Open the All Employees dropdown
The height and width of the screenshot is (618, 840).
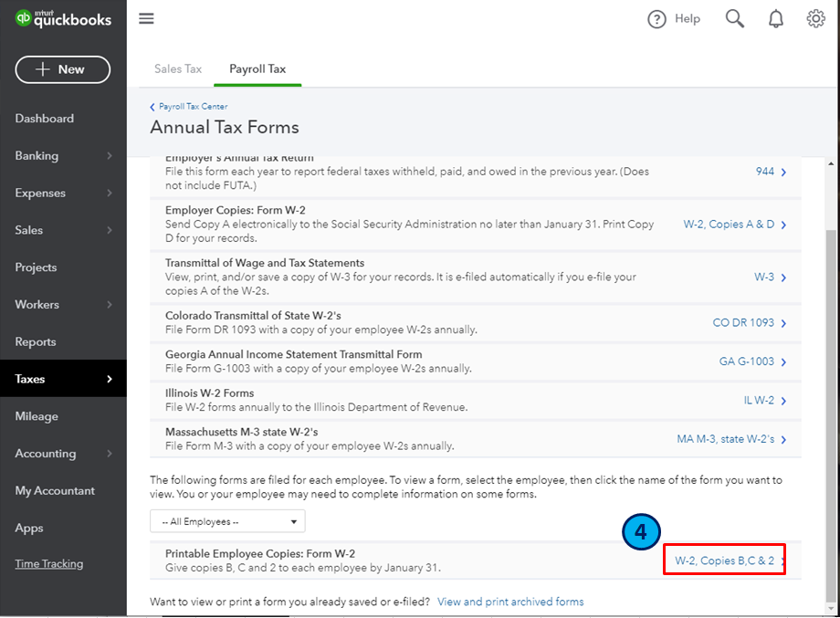tap(227, 521)
